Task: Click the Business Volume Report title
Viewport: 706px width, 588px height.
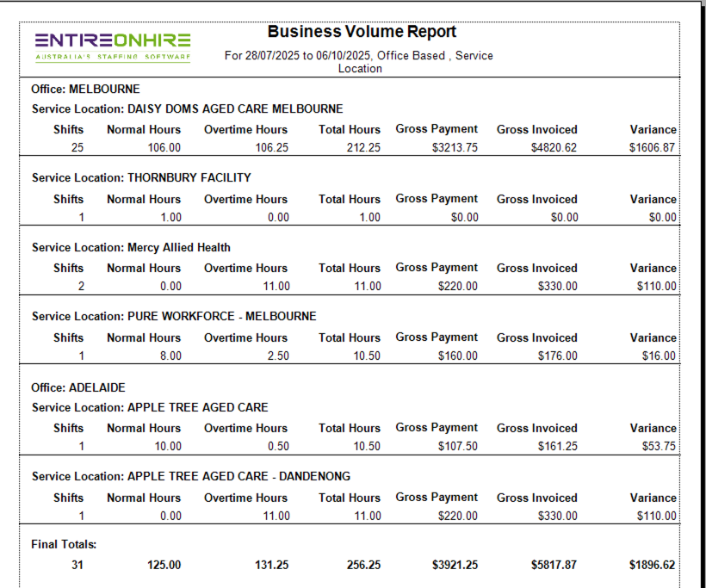Action: pos(362,32)
